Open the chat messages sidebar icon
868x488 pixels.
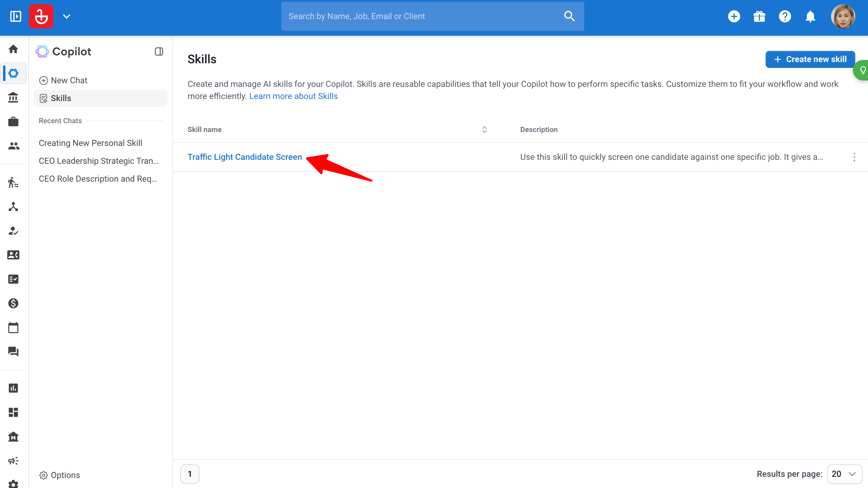(13, 351)
